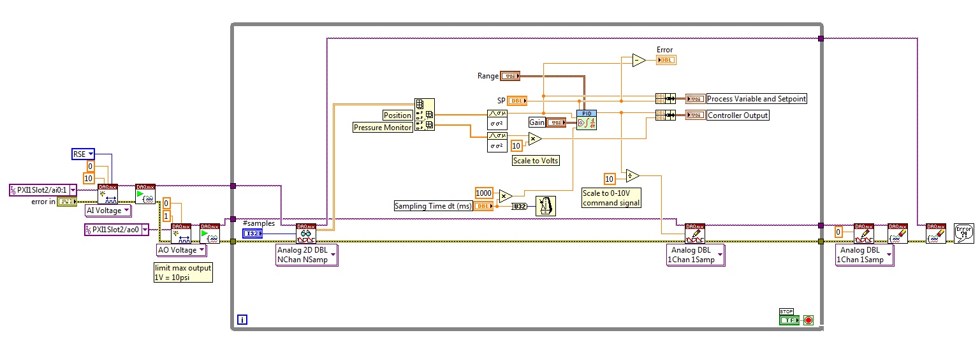Click the DAQmx Create Channel node above AO Voltage

(x=181, y=234)
